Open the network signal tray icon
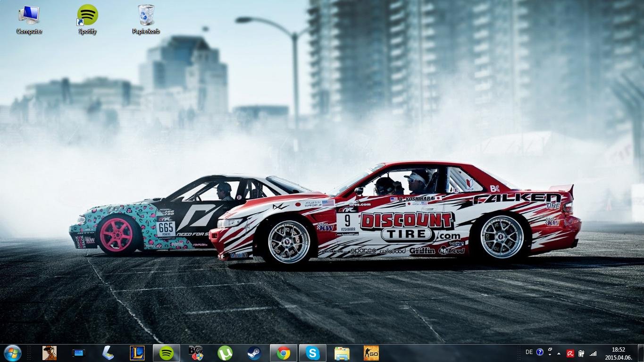Screen dimensions: 644x362 pos(593,354)
